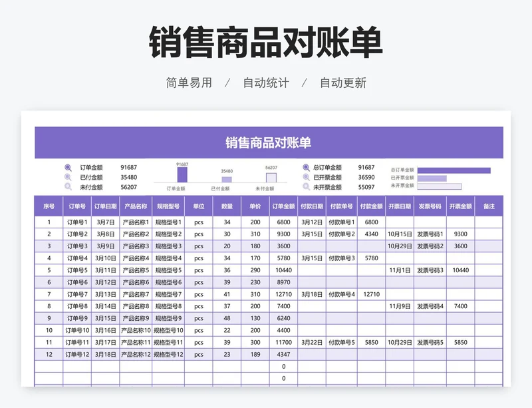Select cell 规格型号4
Screen dimensions: 532x408
(168, 258)
